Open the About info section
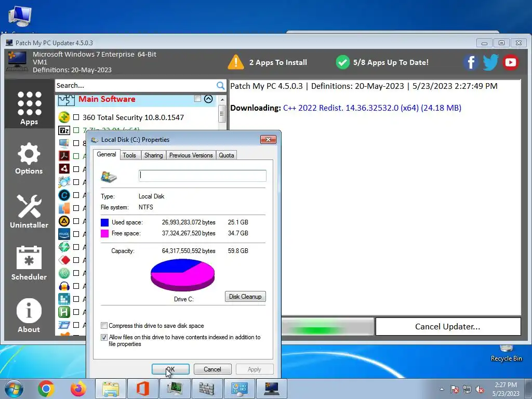The height and width of the screenshot is (399, 532). 29,315
